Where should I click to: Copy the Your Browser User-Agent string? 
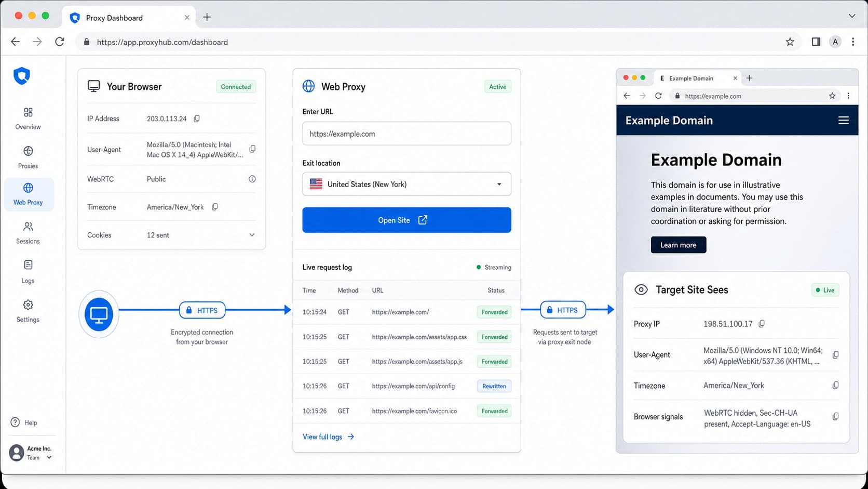click(252, 149)
